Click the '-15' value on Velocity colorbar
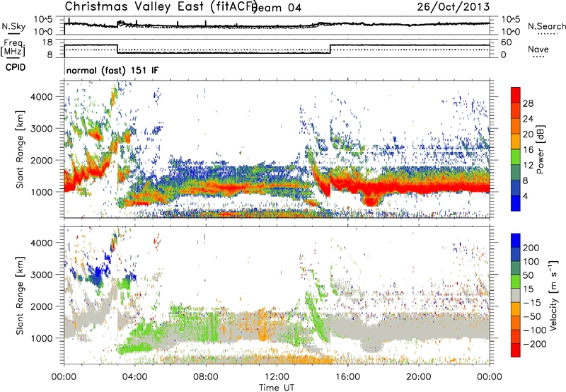This screenshot has width=566, height=392. 532,302
